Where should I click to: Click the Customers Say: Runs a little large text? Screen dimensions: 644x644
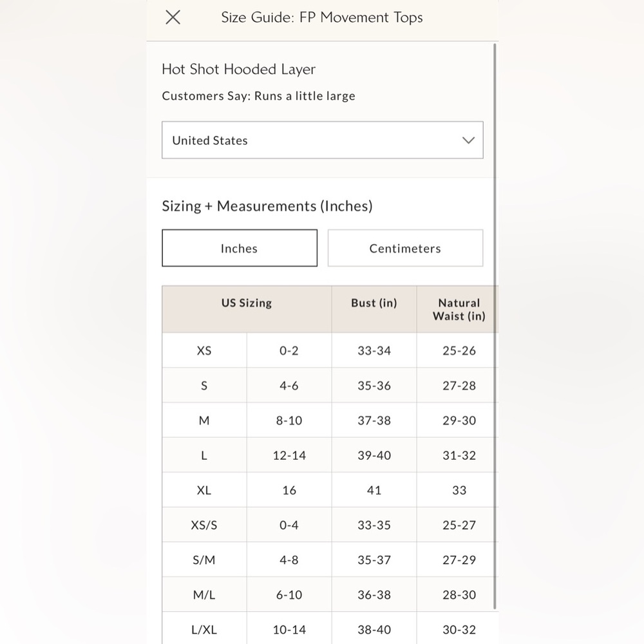(259, 96)
